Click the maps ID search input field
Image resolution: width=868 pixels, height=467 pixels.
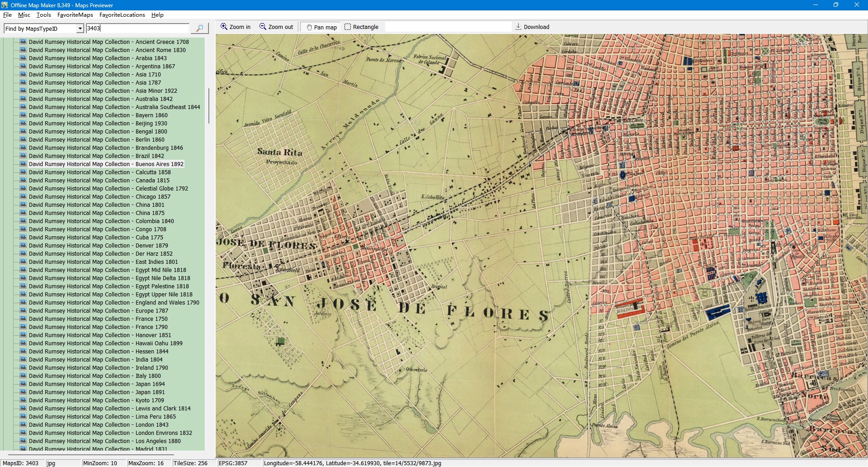pyautogui.click(x=137, y=29)
